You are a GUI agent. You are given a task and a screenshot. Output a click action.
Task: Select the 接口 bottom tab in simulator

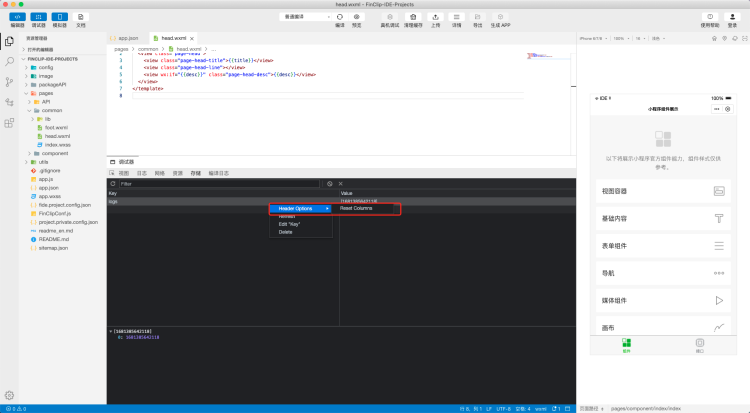tap(700, 345)
